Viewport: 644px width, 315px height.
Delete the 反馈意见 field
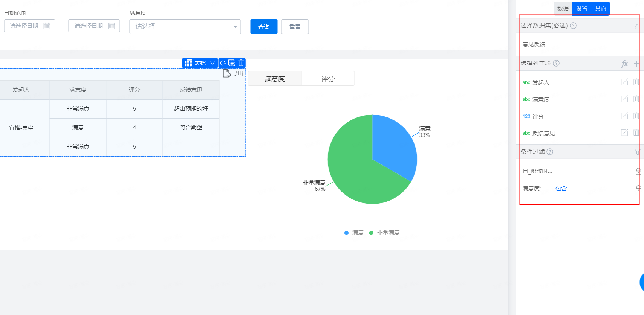click(x=636, y=133)
